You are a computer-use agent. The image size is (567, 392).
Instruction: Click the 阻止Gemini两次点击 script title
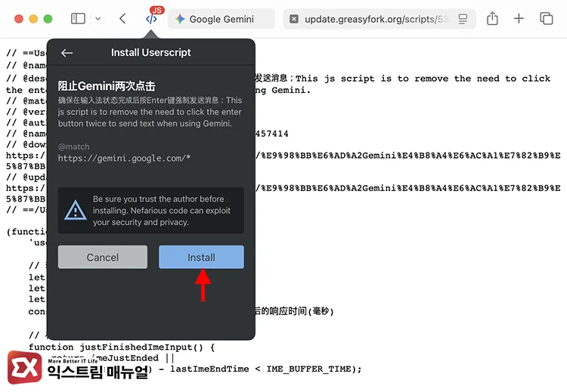pyautogui.click(x=107, y=86)
